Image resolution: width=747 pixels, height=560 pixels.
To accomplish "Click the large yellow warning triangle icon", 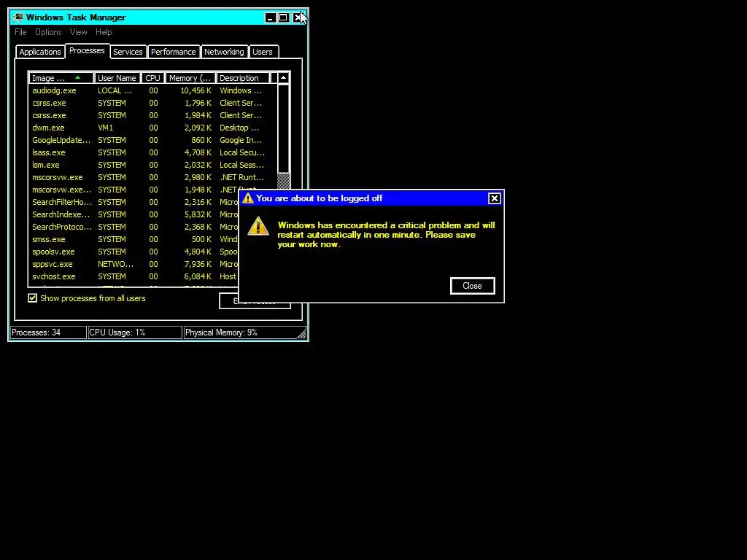I will coord(258,226).
